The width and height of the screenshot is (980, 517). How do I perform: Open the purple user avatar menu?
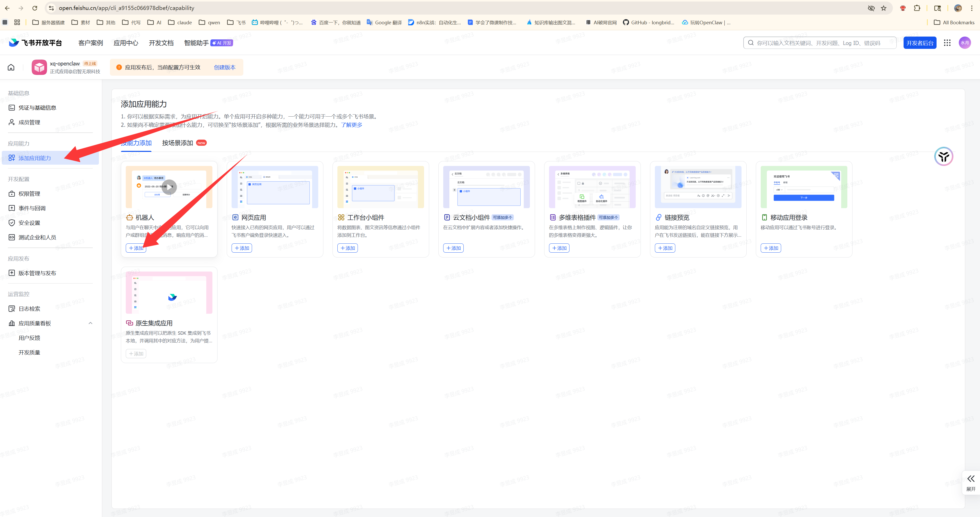tap(964, 43)
